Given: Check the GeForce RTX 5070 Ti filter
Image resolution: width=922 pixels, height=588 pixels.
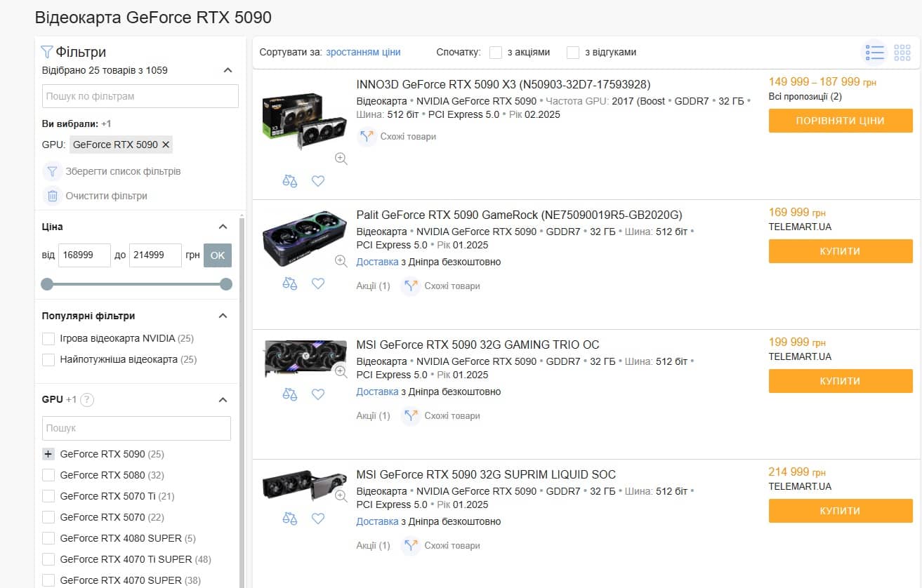Looking at the screenshot, I should tap(48, 496).
